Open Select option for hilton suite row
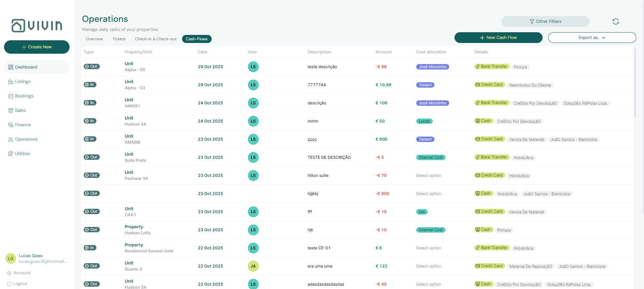 click(x=428, y=176)
